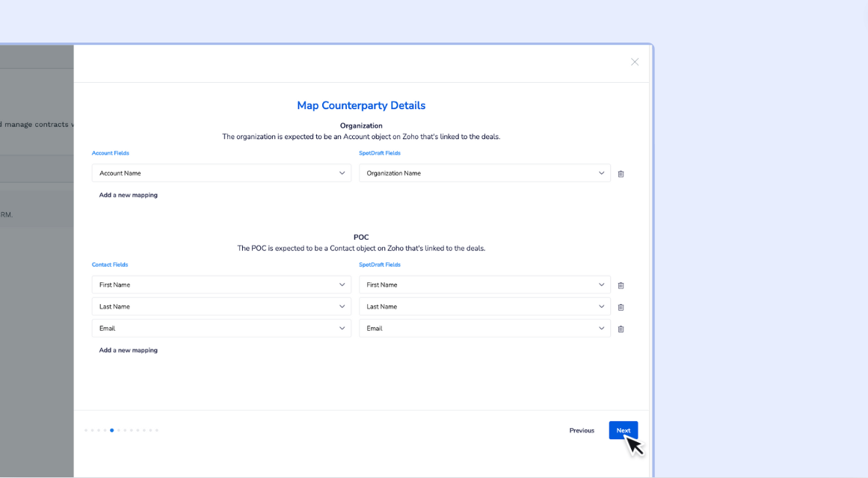Click the Next button

tap(624, 430)
